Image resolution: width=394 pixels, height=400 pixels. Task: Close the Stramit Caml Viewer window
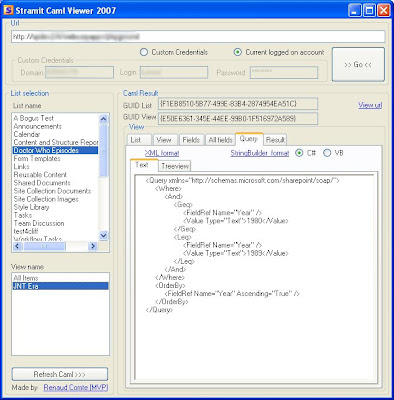(x=384, y=10)
